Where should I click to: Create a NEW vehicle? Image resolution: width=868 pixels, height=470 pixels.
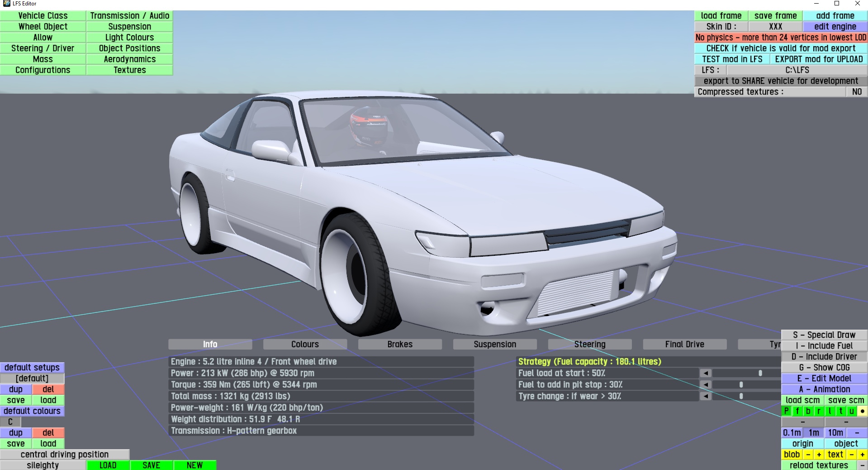coord(195,465)
